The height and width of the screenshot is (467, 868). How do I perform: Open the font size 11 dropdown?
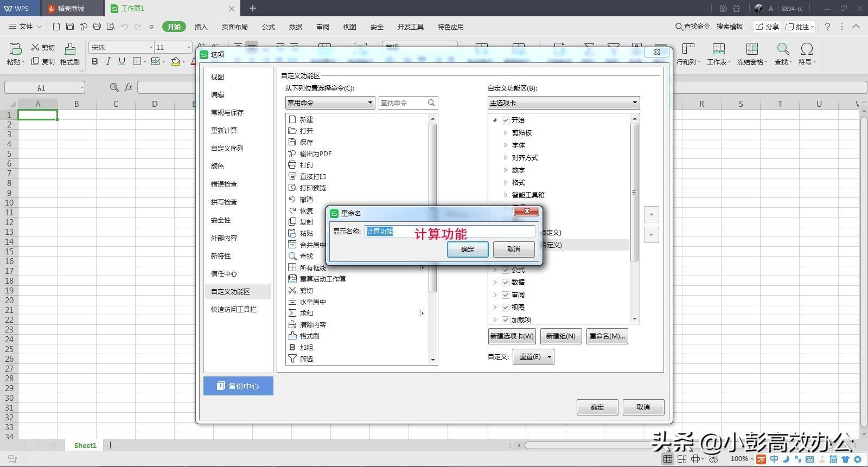tap(188, 47)
